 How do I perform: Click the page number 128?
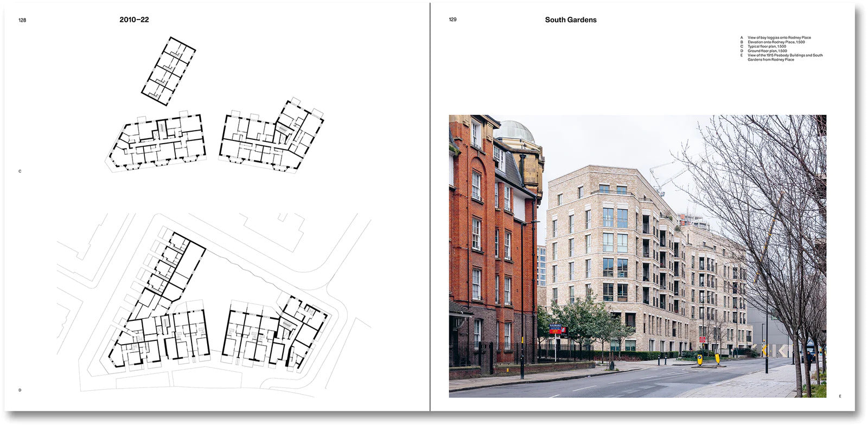coord(22,20)
